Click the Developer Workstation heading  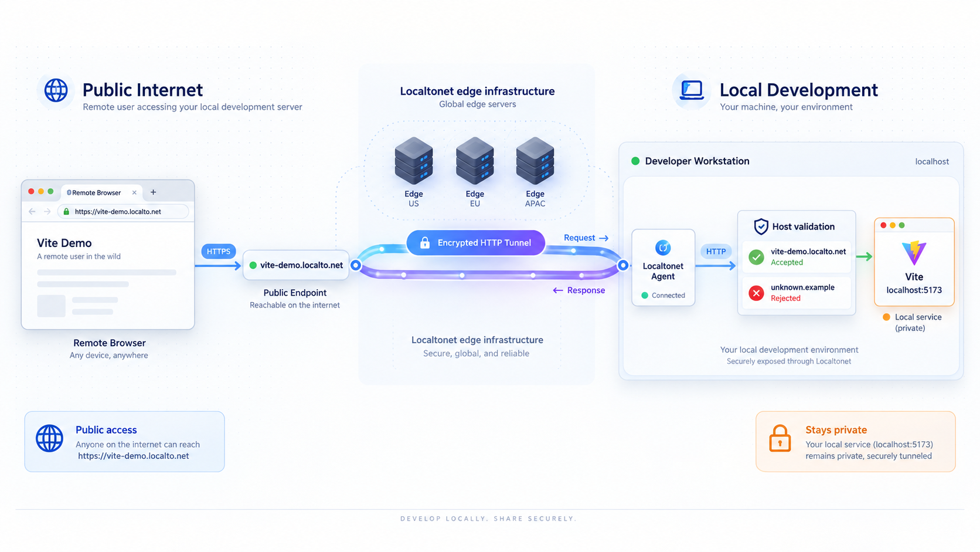pyautogui.click(x=697, y=161)
